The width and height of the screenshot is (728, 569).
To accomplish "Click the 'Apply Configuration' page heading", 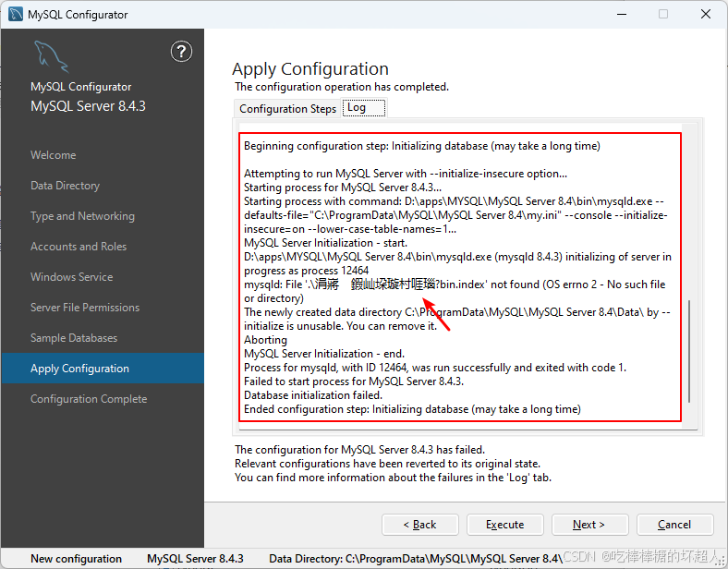I will tap(310, 68).
